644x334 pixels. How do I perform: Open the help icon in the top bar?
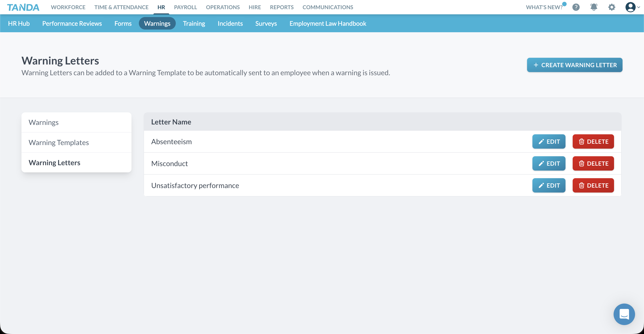[x=576, y=7]
